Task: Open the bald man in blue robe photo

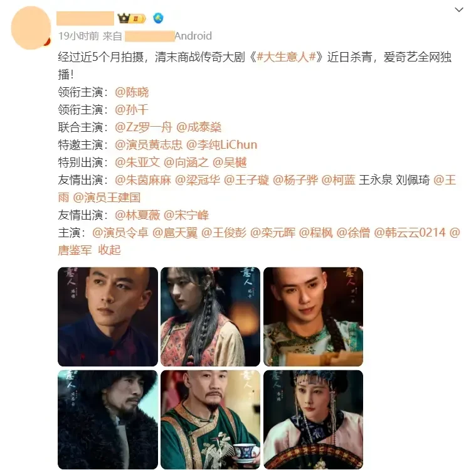Action: pos(108,316)
